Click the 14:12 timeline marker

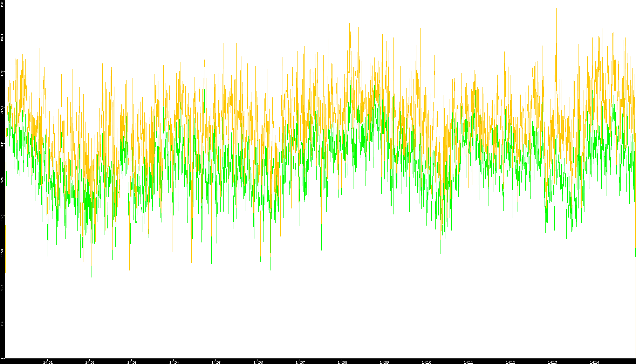pyautogui.click(x=510, y=362)
